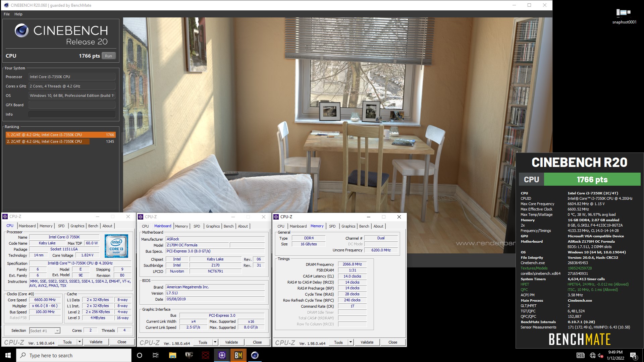This screenshot has width=644, height=362.
Task: Click HPET timer line in BenchMate panel
Action: point(575,284)
